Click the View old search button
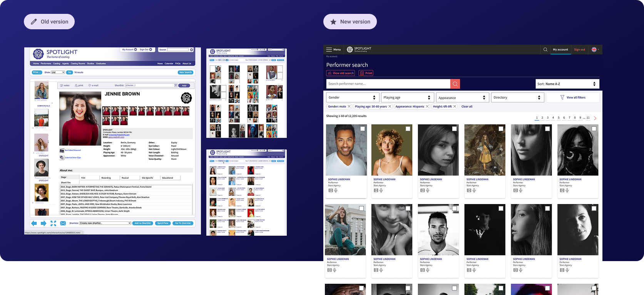Viewport: 644px width, 295px height. pyautogui.click(x=341, y=73)
